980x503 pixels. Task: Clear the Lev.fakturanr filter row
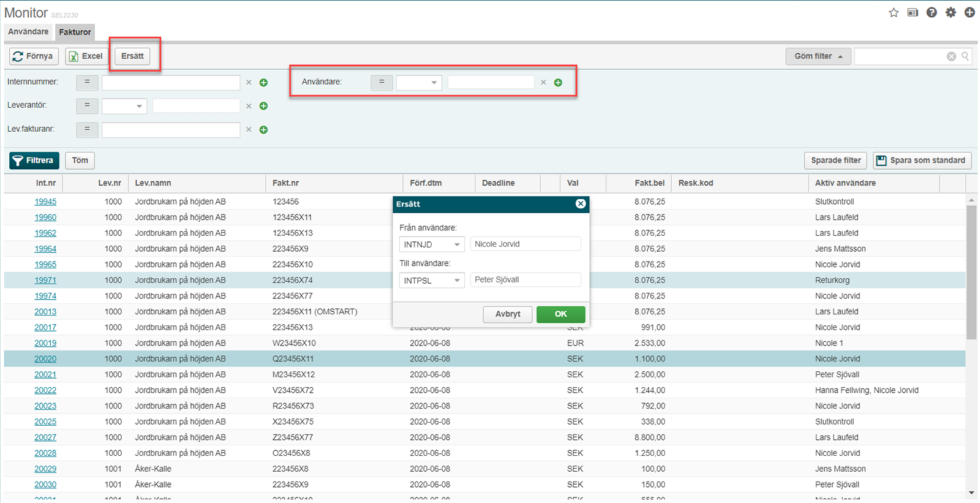pyautogui.click(x=249, y=129)
